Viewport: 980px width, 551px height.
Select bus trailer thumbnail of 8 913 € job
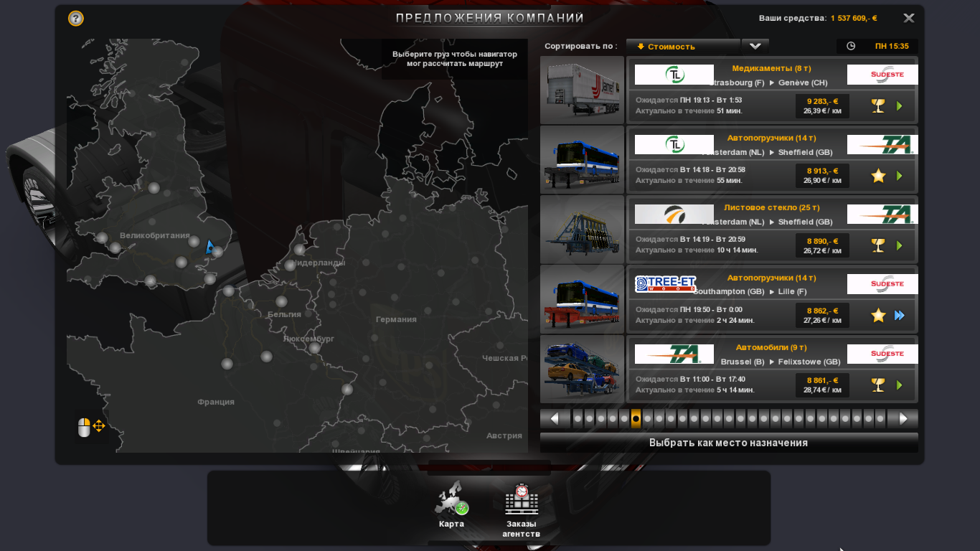[582, 160]
